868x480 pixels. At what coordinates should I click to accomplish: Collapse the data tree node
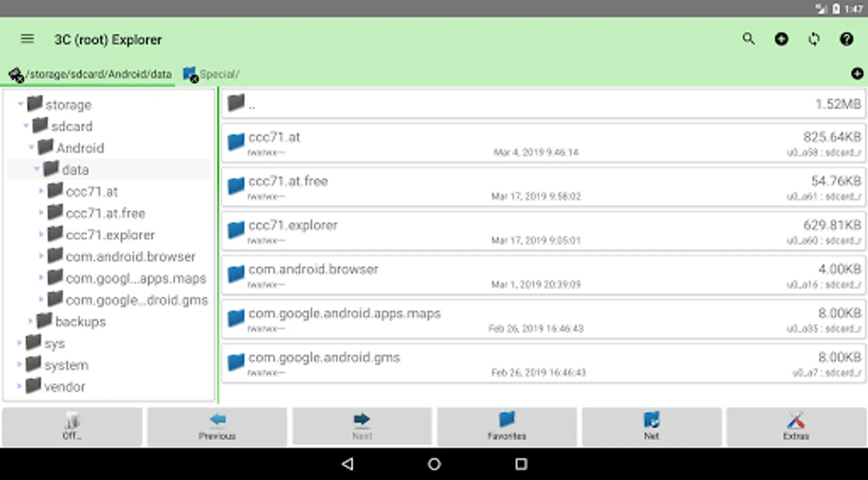[x=36, y=169]
